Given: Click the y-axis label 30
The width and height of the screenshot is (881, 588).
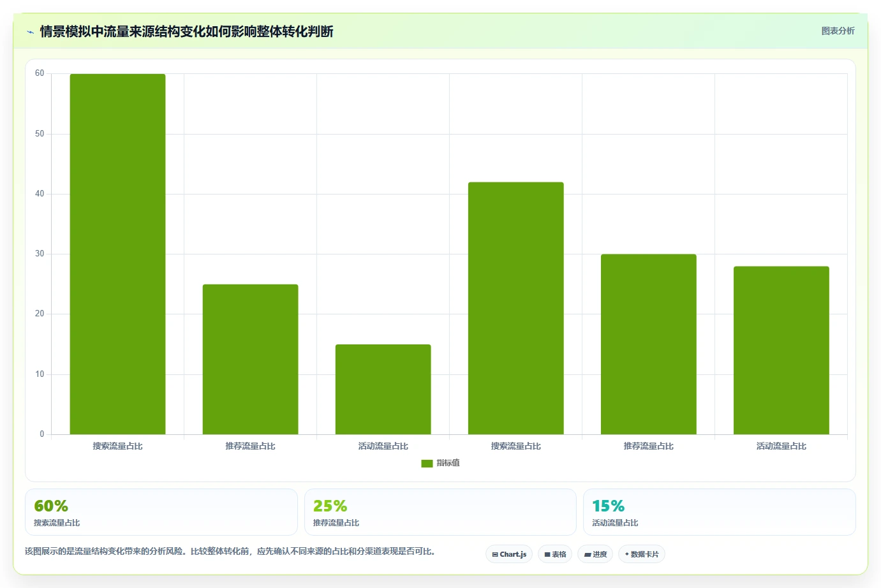Looking at the screenshot, I should 40,254.
